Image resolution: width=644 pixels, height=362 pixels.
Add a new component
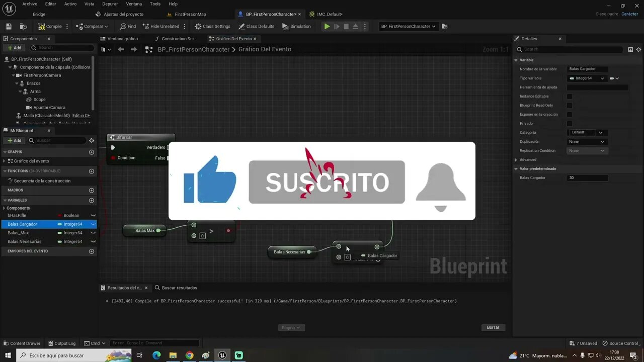tap(14, 48)
